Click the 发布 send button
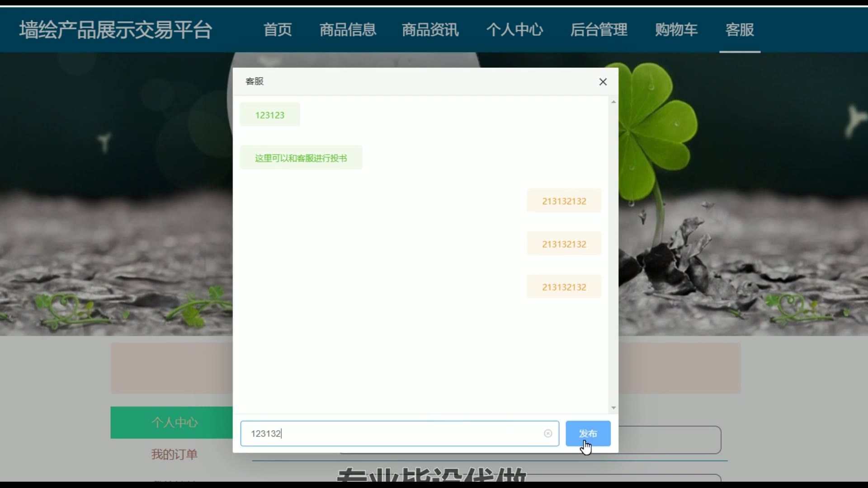Screen dimensions: 868x488 tap(588, 433)
